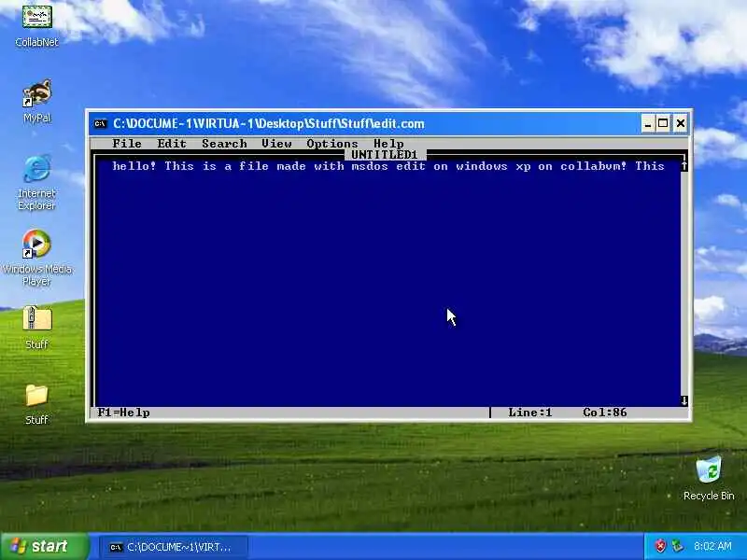Viewport: 747px width, 560px height.
Task: Open the Help menu
Action: pyautogui.click(x=388, y=144)
